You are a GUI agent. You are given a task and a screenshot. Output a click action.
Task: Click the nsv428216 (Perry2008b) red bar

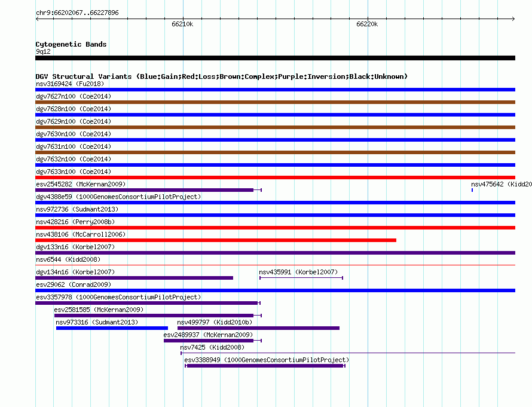[x=275, y=228]
